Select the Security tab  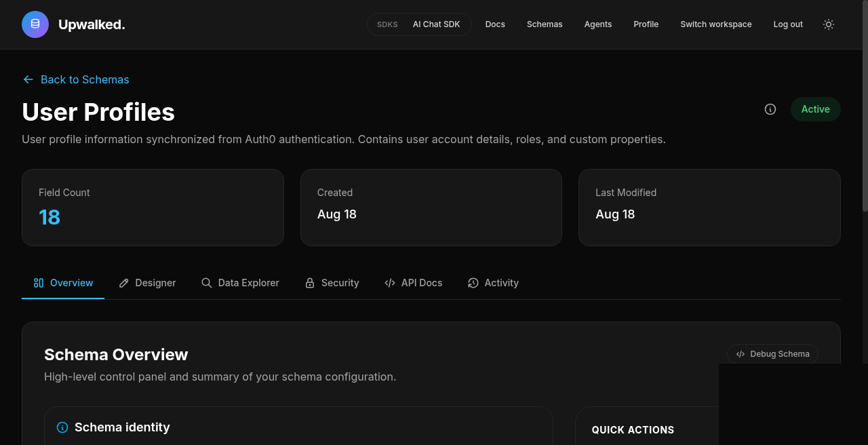coord(332,283)
